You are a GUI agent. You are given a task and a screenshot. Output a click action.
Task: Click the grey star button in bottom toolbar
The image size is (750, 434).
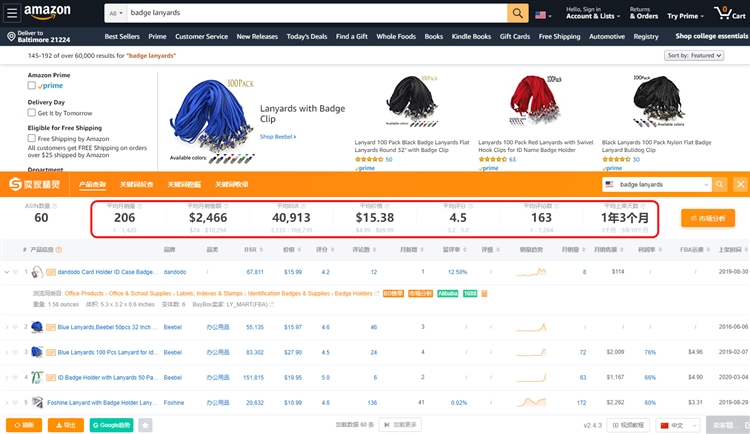(x=145, y=425)
